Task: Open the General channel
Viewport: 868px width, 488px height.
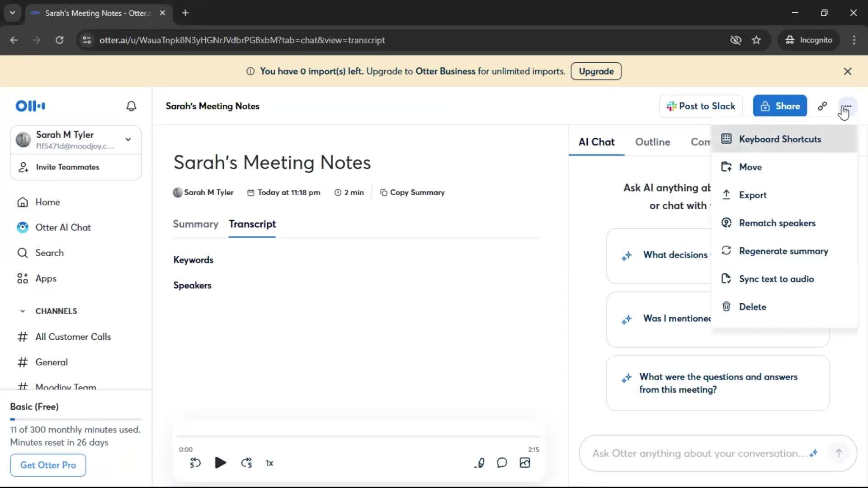Action: [42, 362]
